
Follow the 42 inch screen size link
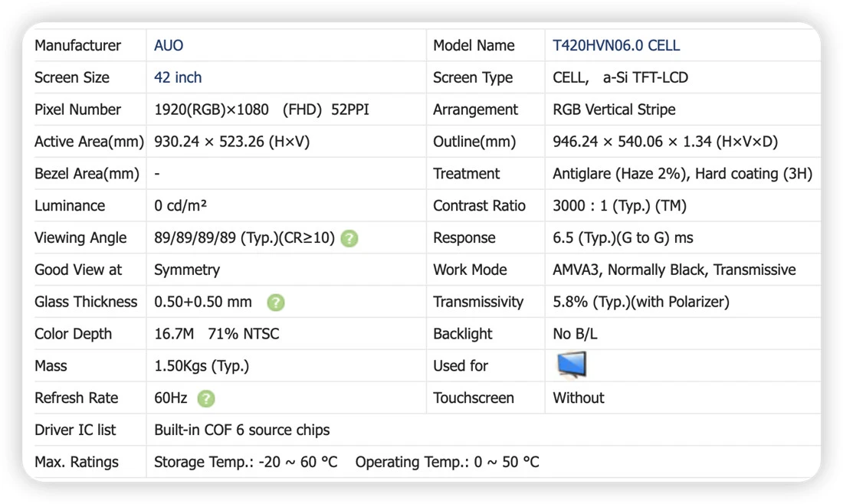coord(178,77)
